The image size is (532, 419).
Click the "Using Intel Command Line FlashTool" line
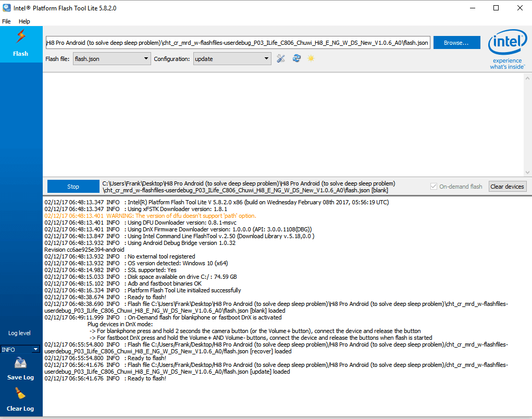click(179, 236)
